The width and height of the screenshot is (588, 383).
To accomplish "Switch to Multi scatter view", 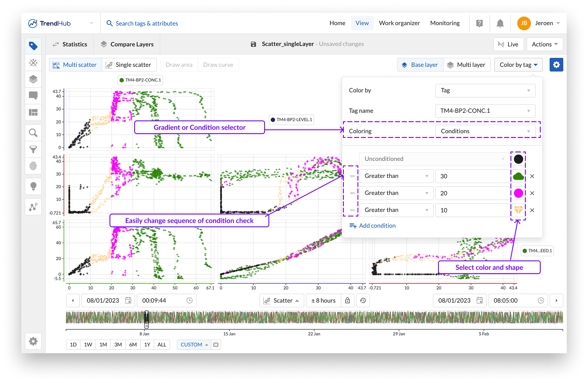I will (75, 65).
